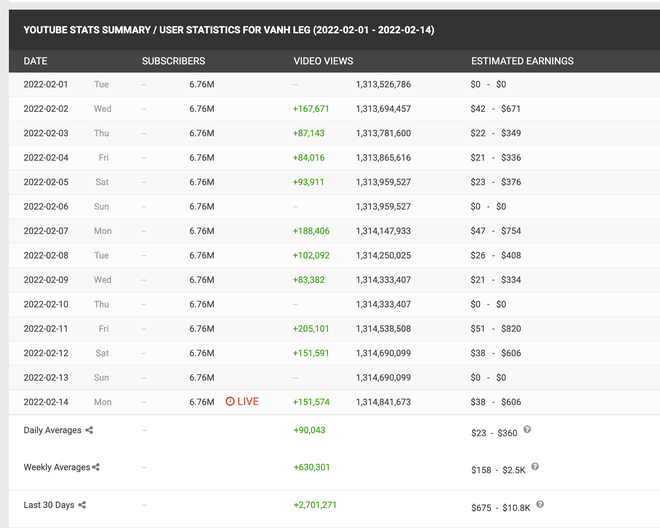Click total views 1,314,841,673
This screenshot has height=528, width=660.
click(x=383, y=402)
